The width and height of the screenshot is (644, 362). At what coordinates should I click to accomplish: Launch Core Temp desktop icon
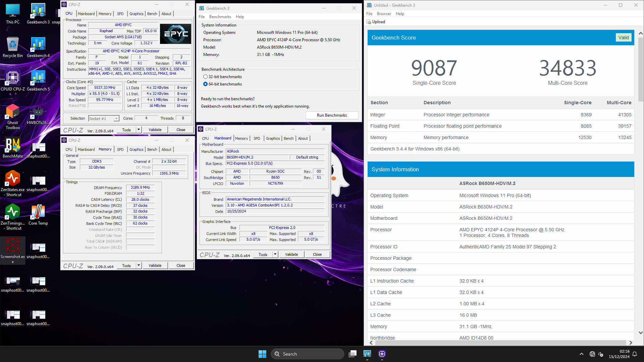(38, 215)
